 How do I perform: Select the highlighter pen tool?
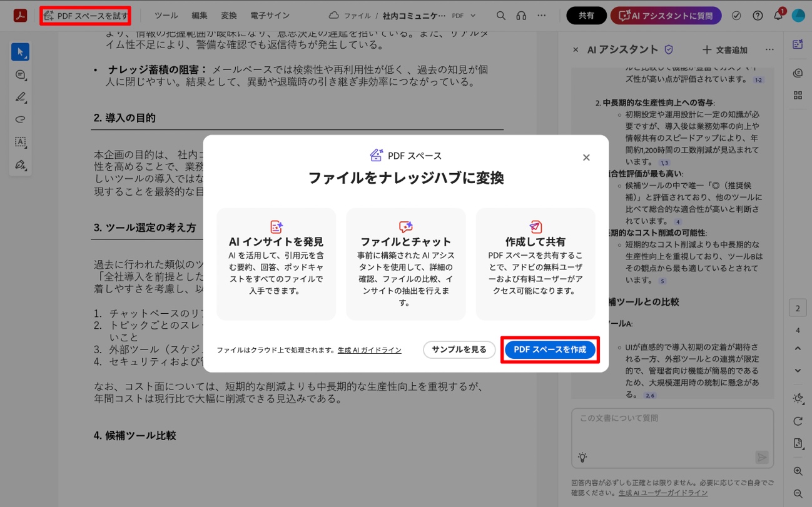point(21,98)
